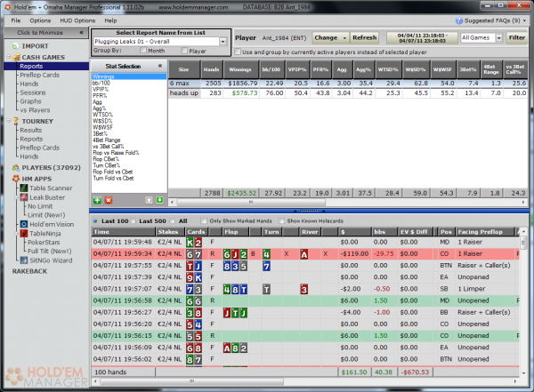Open HUD Options menu
534x392 pixels.
(77, 20)
